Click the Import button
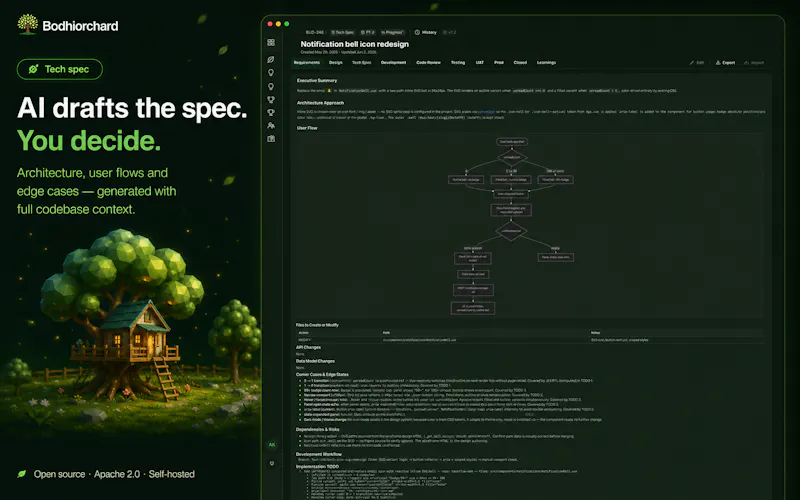 754,63
